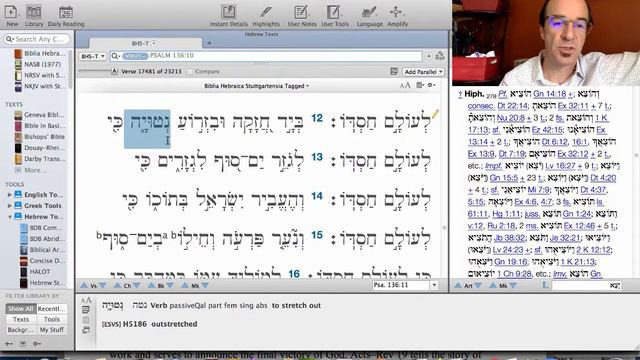The width and height of the screenshot is (640, 360).
Task: Click the share icon at search bar end
Action: (440, 56)
